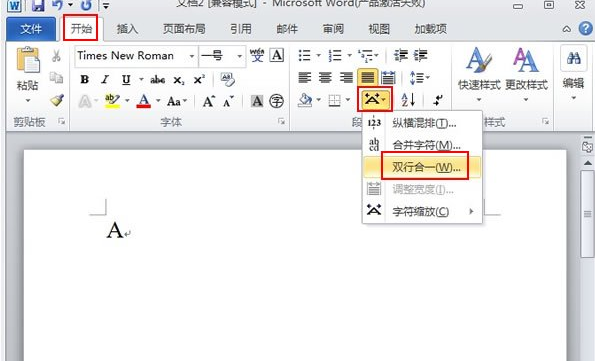The image size is (595, 361).
Task: Justify text alignment
Action: [367, 77]
